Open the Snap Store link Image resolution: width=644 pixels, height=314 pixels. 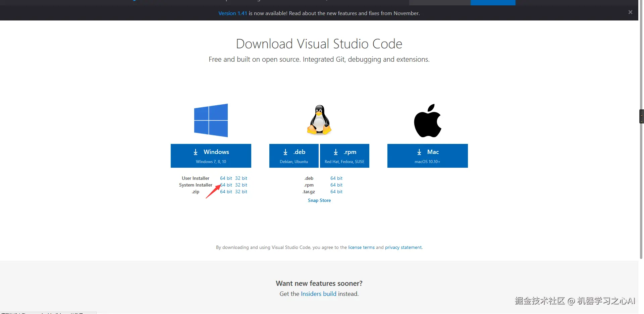pos(319,200)
